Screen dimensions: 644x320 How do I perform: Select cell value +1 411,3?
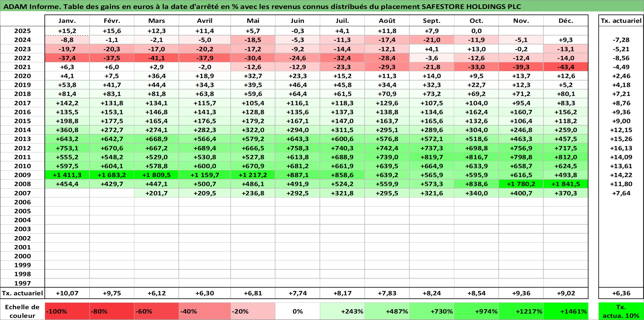coord(67,175)
